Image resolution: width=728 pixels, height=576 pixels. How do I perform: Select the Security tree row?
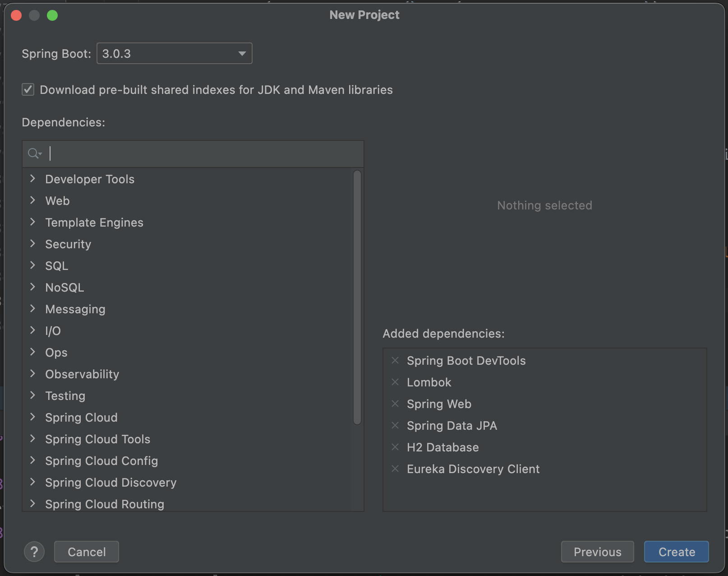[x=187, y=244]
